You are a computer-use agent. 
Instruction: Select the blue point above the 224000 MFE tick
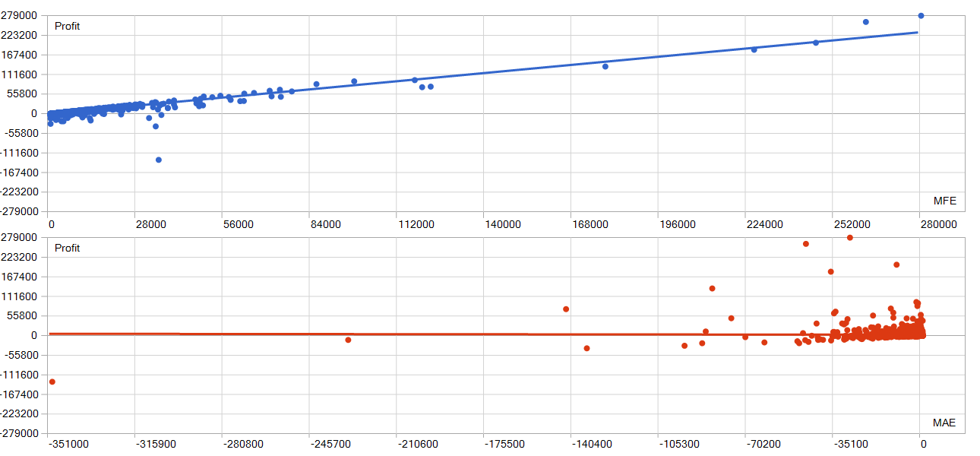754,49
